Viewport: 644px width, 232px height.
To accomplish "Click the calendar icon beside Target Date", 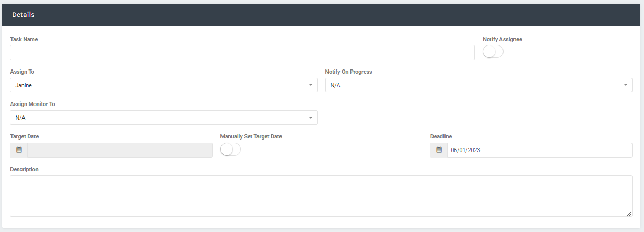I will tap(19, 150).
